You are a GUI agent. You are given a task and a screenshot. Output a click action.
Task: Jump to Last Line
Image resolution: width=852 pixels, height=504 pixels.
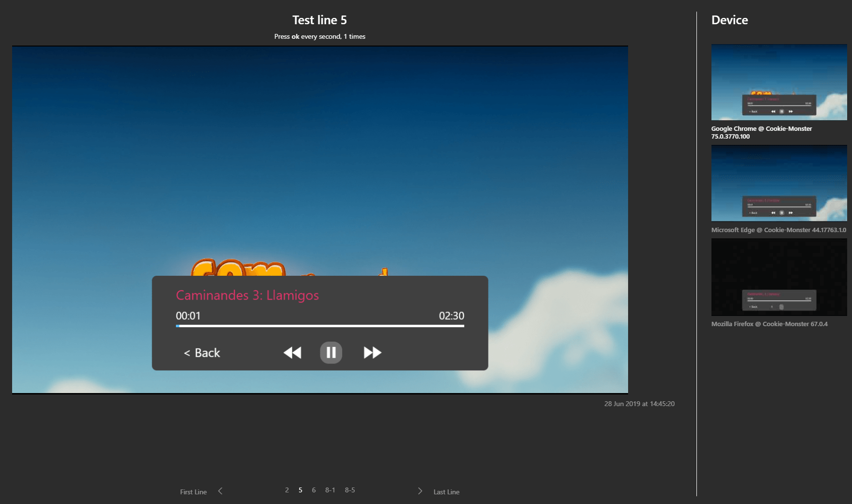(x=446, y=491)
